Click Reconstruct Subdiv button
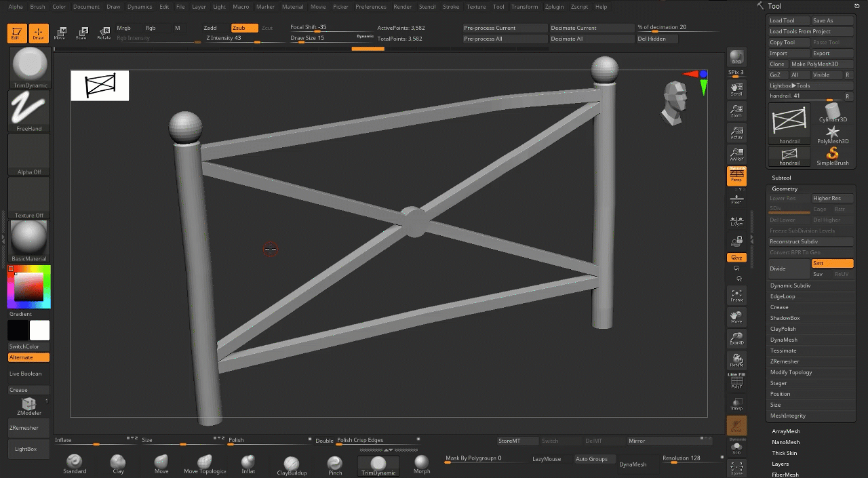The height and width of the screenshot is (478, 868). 811,241
